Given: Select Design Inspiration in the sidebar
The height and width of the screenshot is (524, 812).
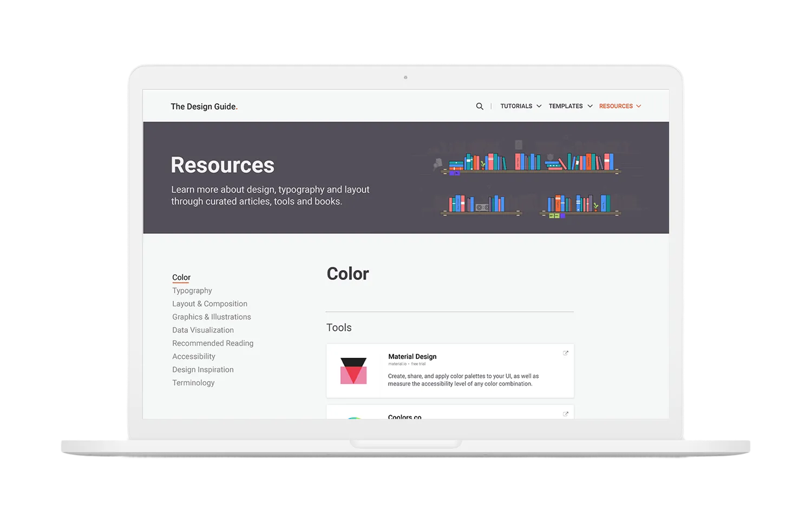Looking at the screenshot, I should pyautogui.click(x=203, y=369).
